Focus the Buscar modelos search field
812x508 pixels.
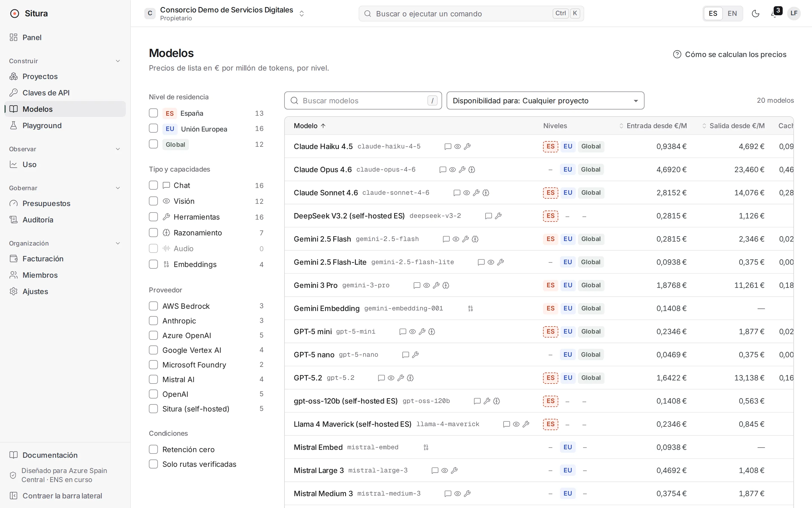[363, 100]
